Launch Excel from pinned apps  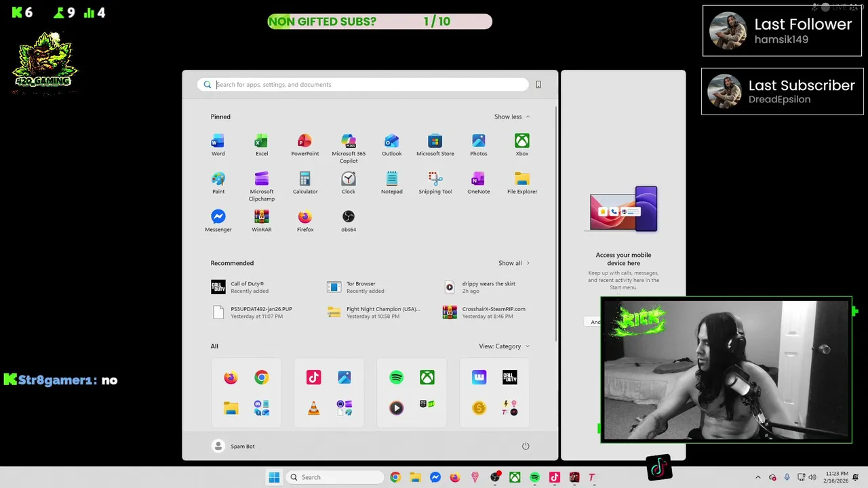coord(261,145)
